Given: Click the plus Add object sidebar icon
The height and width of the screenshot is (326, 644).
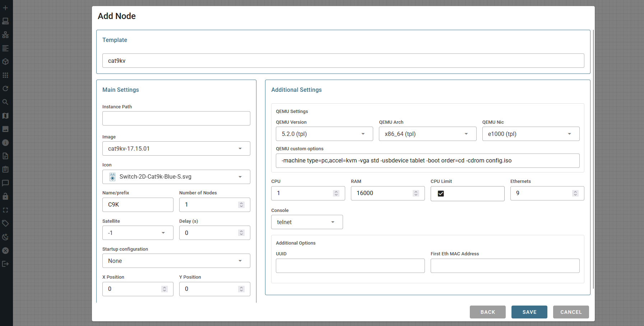Looking at the screenshot, I should 5,8.
